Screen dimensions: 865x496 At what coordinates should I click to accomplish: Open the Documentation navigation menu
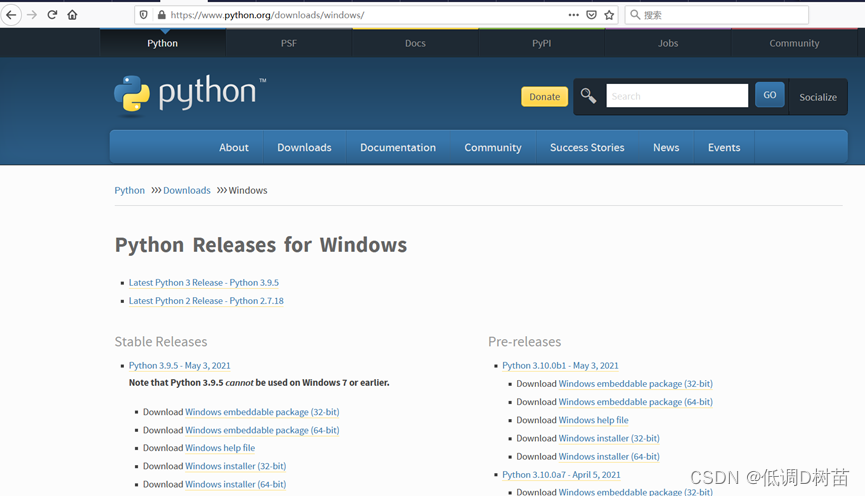pos(398,147)
